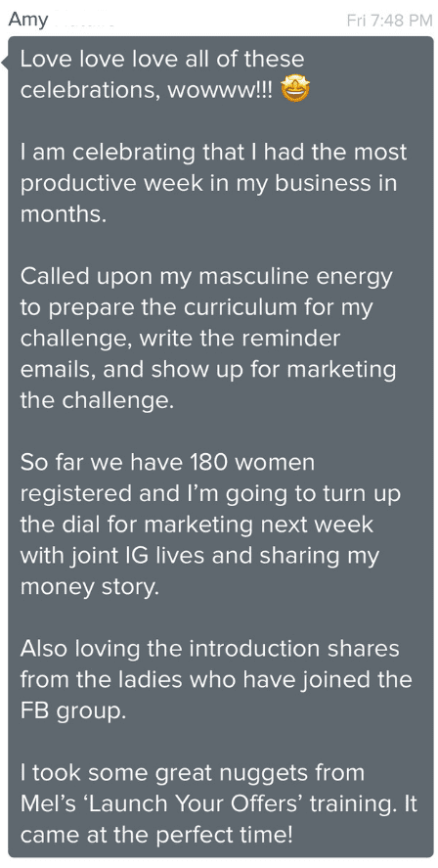Click the 'Also loving the introduction shares' line
Image resolution: width=438 pixels, height=868 pixels.
[209, 648]
